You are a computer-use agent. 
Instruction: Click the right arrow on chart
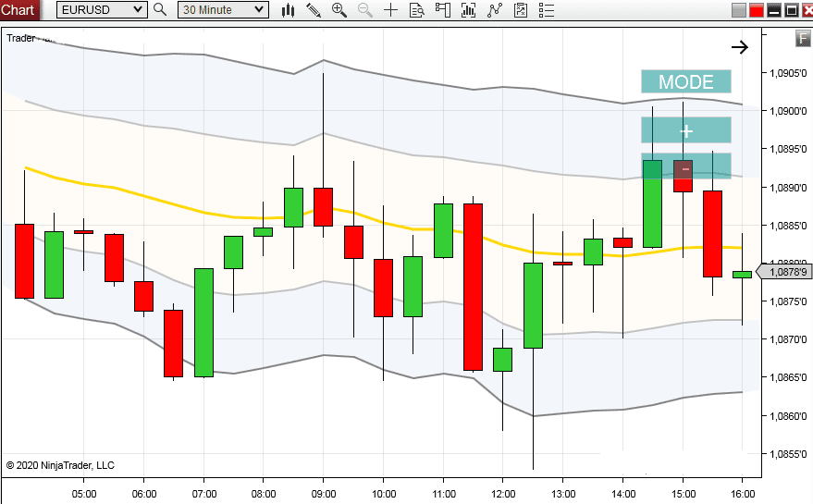(x=740, y=47)
